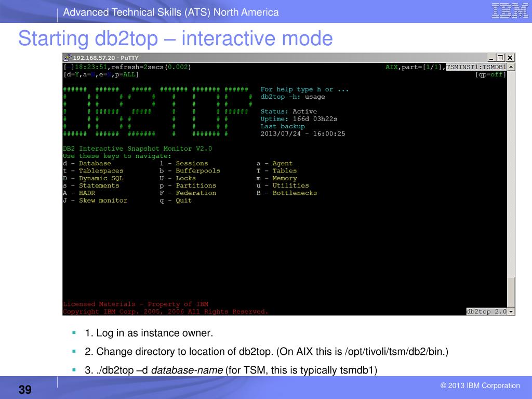Click the backup date '2013/07/24 - 16:00:25'
532x399 pixels.
[x=303, y=134]
